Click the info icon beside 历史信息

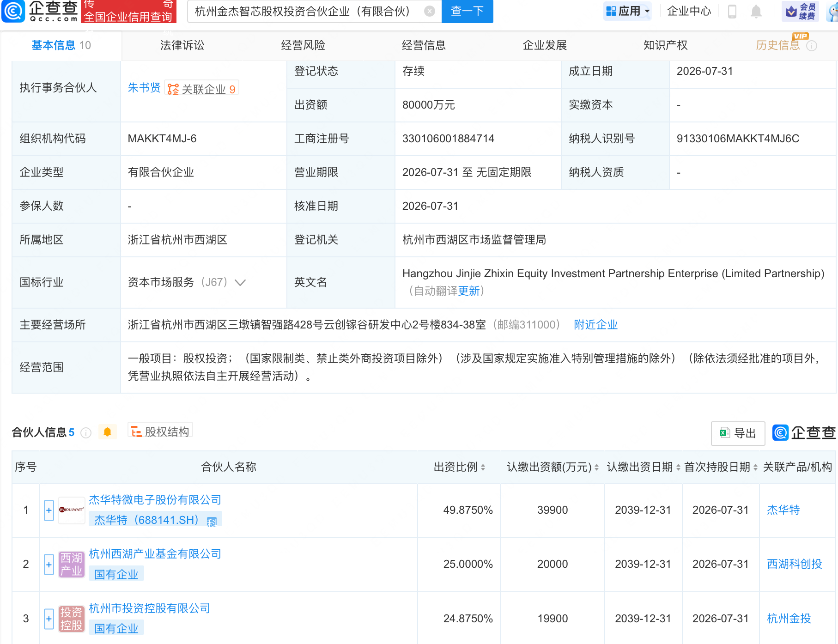click(x=812, y=46)
